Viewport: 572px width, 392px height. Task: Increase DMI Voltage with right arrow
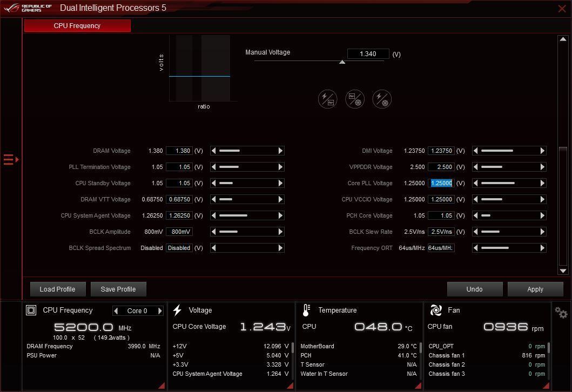pyautogui.click(x=542, y=151)
